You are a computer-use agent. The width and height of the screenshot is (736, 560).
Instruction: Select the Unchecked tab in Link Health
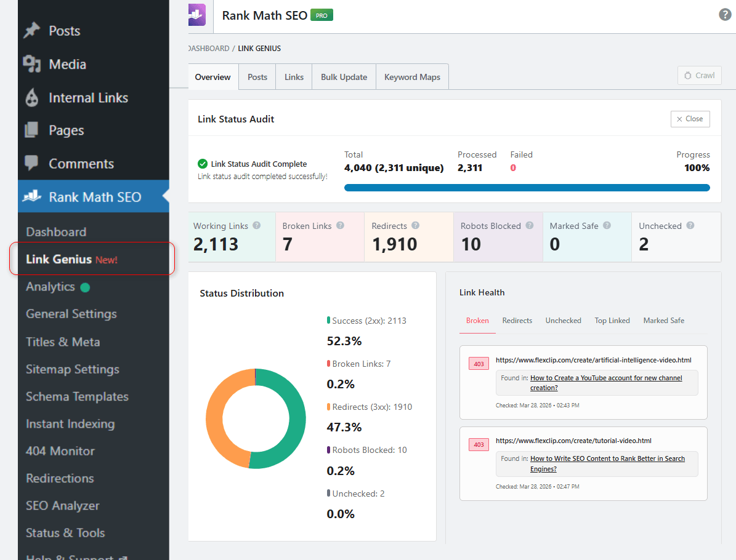coord(564,321)
